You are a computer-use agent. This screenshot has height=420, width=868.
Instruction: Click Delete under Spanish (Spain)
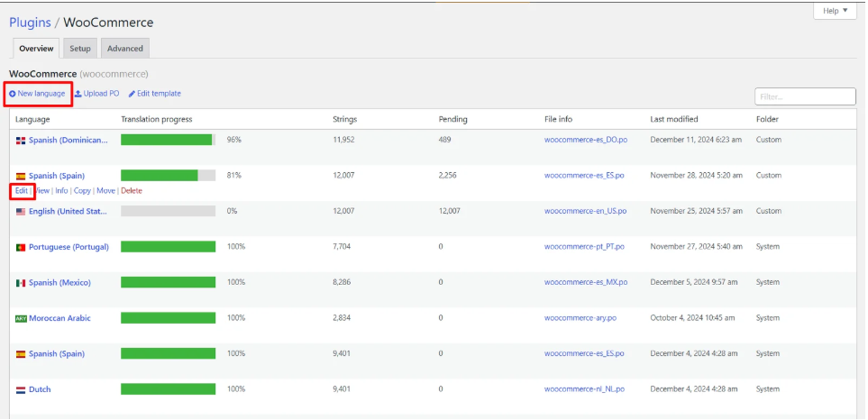[x=132, y=191]
